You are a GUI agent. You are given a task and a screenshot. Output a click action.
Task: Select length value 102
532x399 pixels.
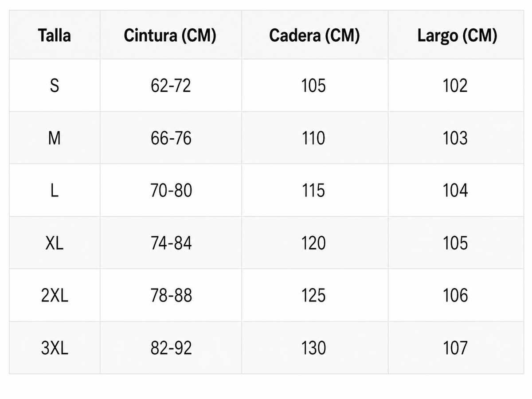(x=455, y=85)
